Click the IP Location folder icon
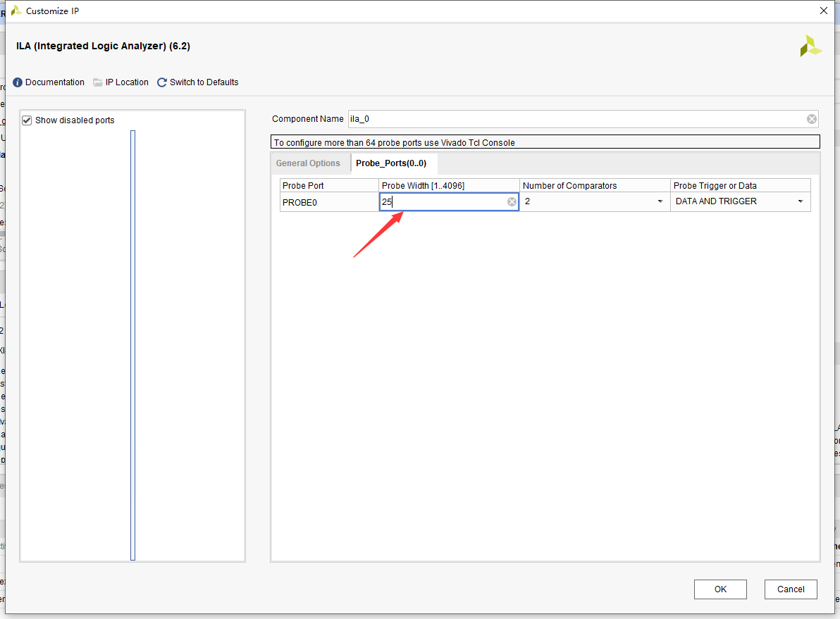Viewport: 840px width, 619px height. point(97,82)
